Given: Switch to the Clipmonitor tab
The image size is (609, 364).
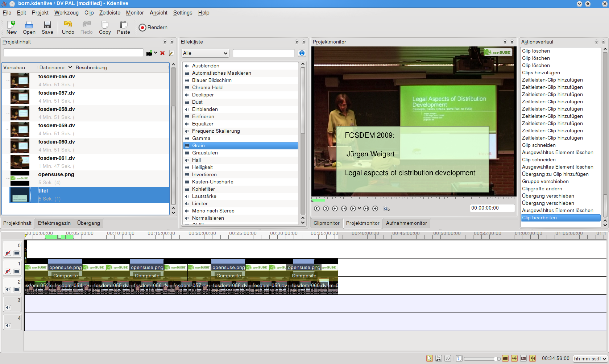Looking at the screenshot, I should pos(326,223).
